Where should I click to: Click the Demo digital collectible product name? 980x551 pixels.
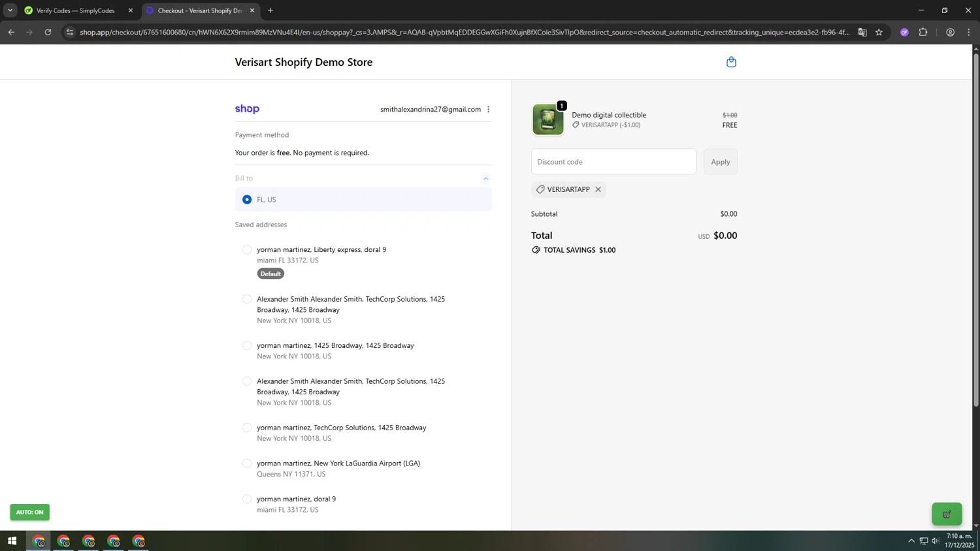click(609, 115)
